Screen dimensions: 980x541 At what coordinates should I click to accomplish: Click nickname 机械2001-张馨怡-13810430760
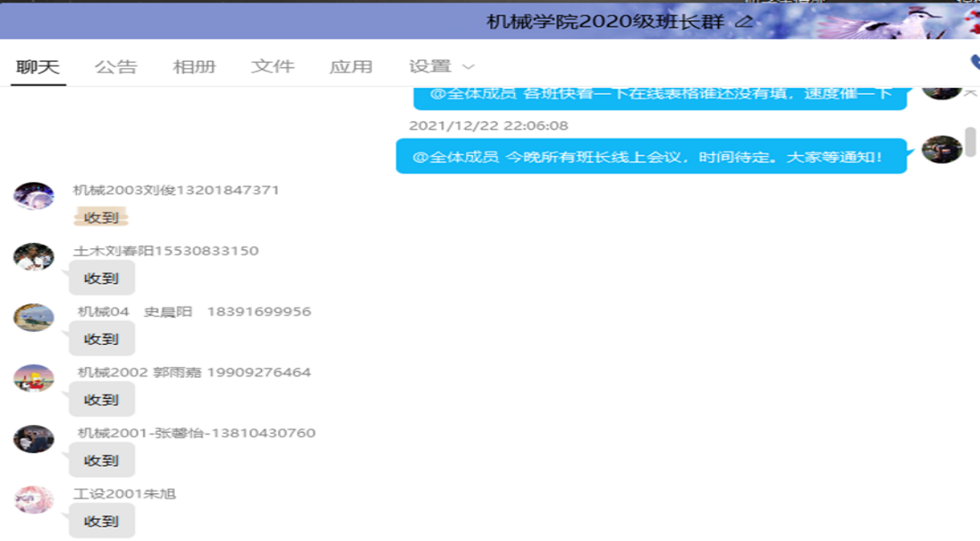pos(196,433)
